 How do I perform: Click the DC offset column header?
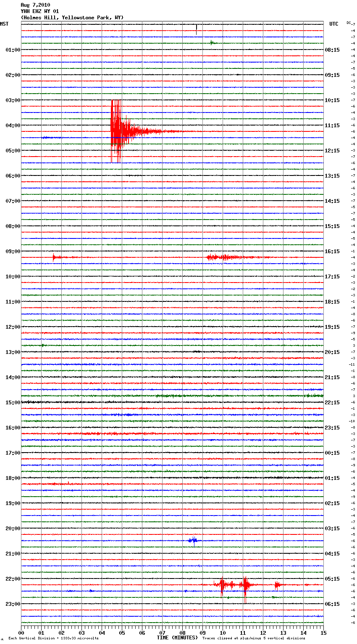pos(349,23)
